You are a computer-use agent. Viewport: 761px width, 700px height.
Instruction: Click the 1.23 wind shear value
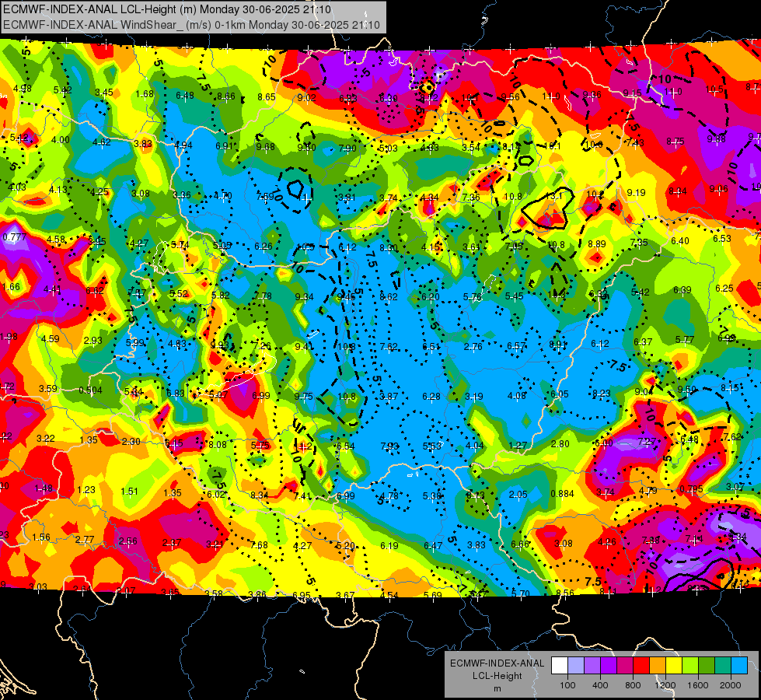(x=86, y=489)
